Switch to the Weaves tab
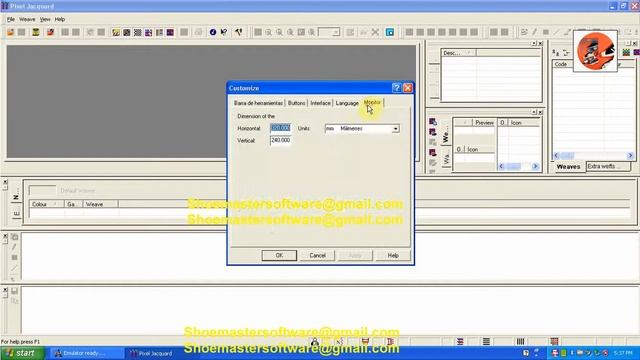The width and height of the screenshot is (640, 360). click(x=568, y=167)
